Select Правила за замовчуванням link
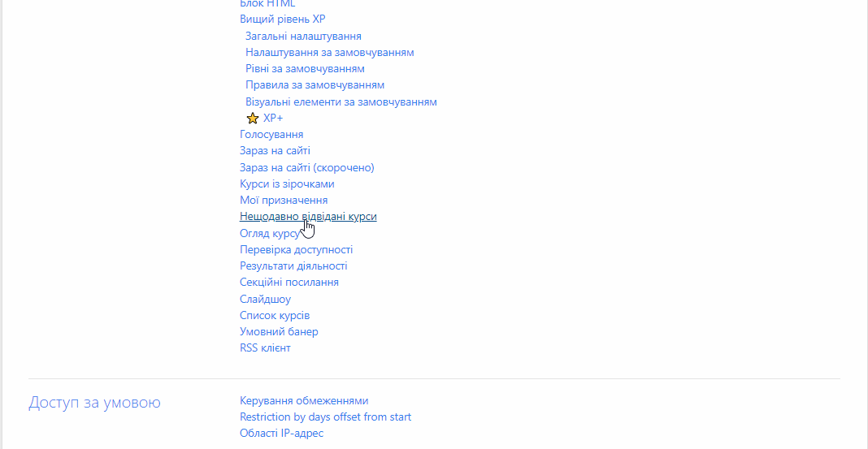 315,85
